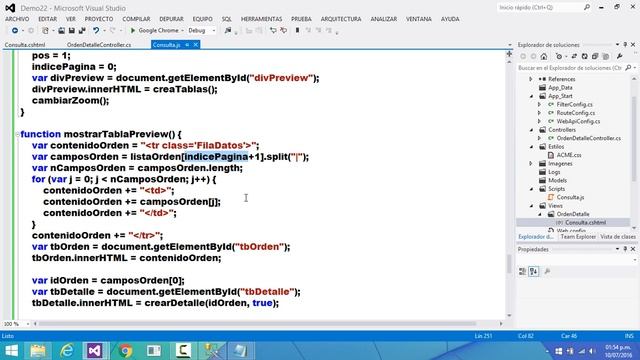The image size is (640, 360).
Task: Collapse Controllers folder
Action: (531, 130)
